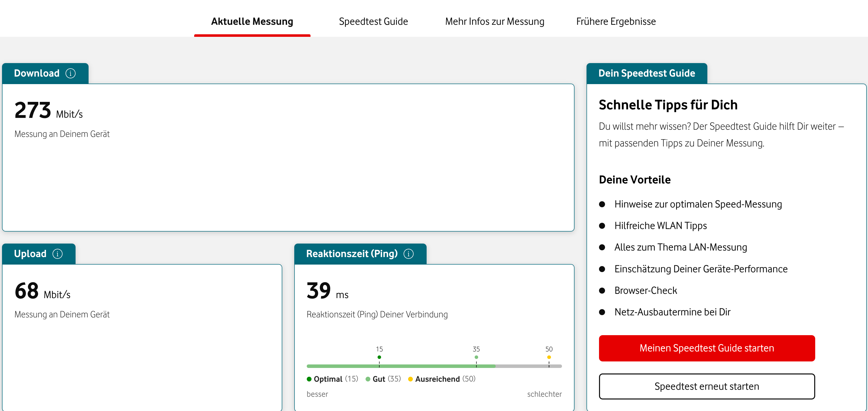Select the Netz-Ausbautermine bei Dir entry

coord(673,312)
